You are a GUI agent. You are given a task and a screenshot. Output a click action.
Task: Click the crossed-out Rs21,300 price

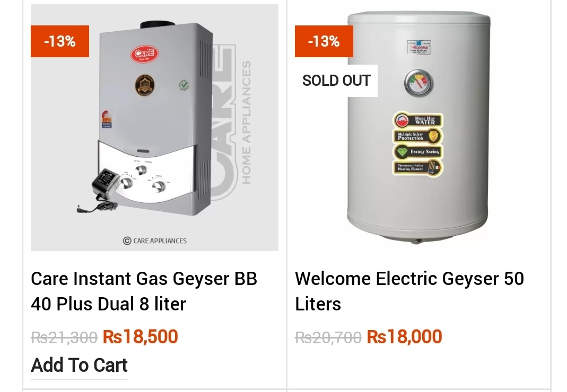[x=64, y=338]
